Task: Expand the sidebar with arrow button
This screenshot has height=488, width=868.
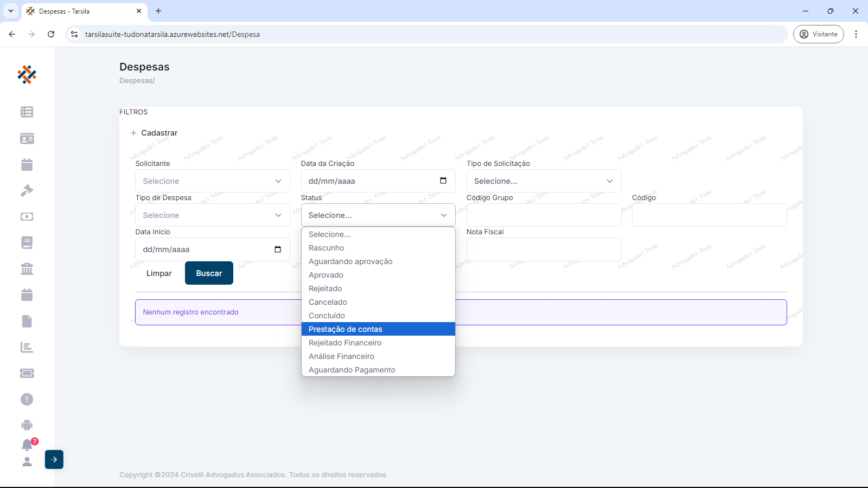Action: [54, 459]
